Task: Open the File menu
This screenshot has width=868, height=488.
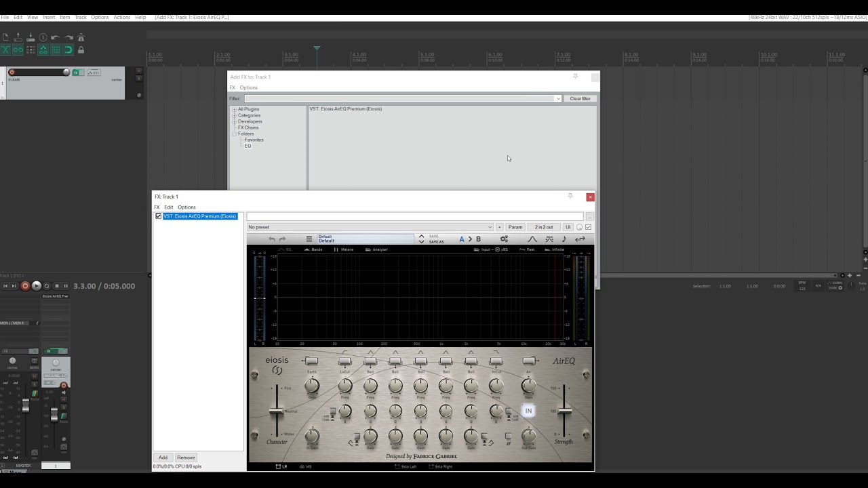Action: 5,17
